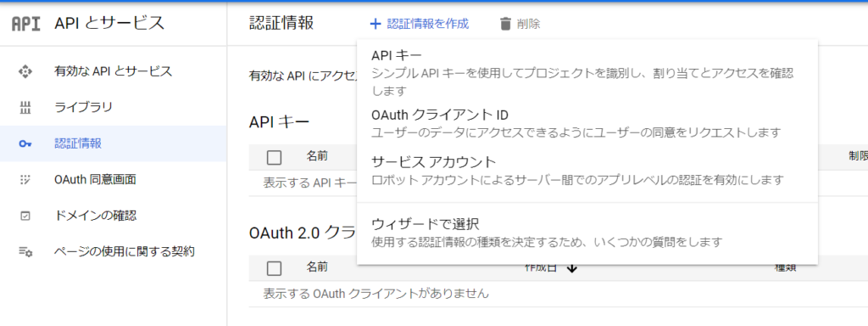Open the OAuth 同意画面 page
868x326 pixels.
click(113, 180)
